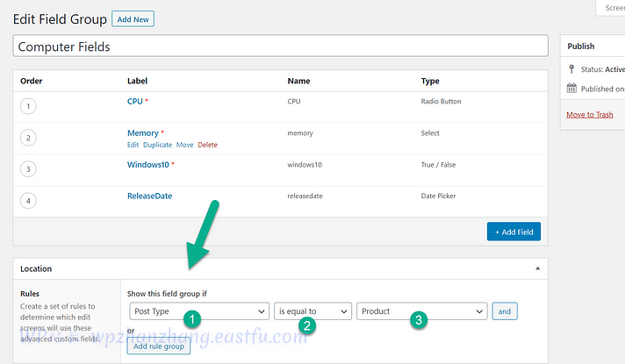Click Edit under the Memory field

[x=133, y=145]
